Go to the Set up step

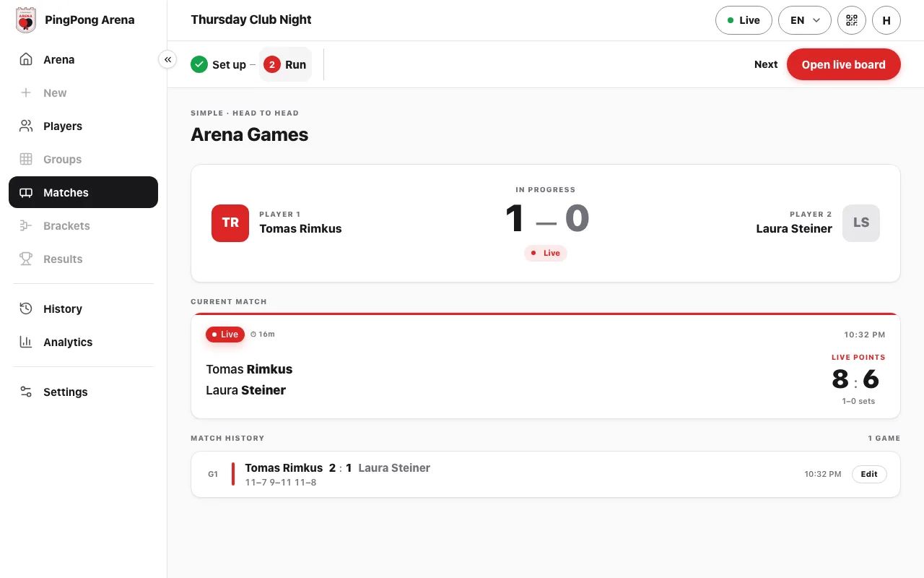pyautogui.click(x=219, y=64)
